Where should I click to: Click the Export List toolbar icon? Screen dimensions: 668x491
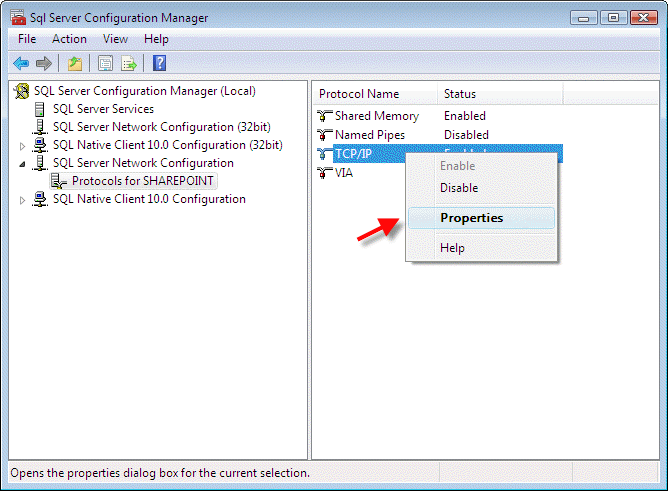click(129, 64)
